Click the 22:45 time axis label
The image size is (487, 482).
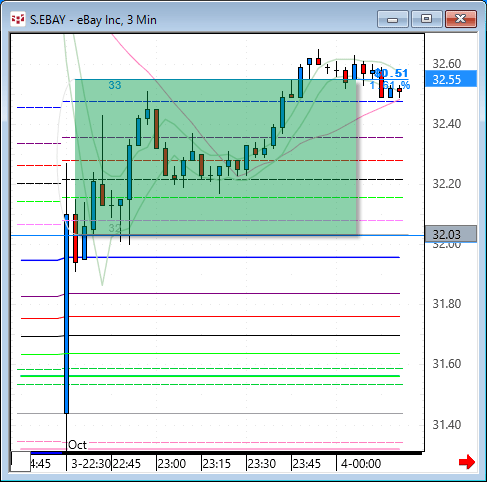coord(126,464)
